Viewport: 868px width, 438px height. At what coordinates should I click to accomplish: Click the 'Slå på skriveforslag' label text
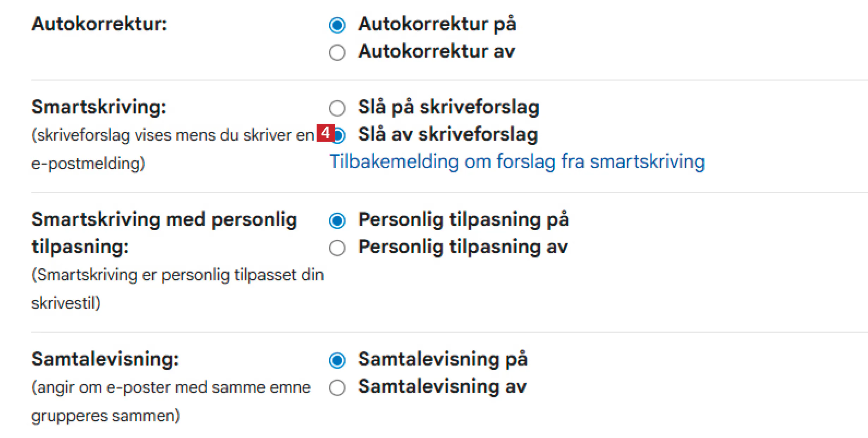point(448,107)
